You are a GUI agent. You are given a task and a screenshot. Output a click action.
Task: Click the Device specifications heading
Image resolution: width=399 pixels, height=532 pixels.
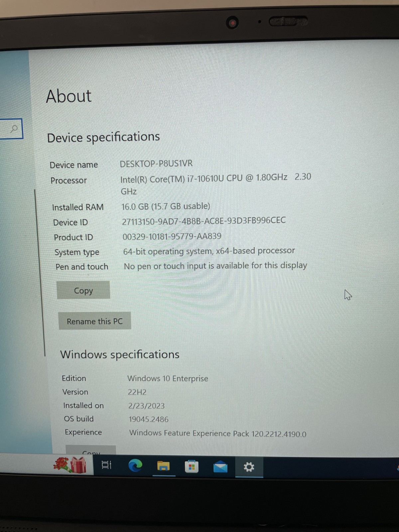coord(103,137)
